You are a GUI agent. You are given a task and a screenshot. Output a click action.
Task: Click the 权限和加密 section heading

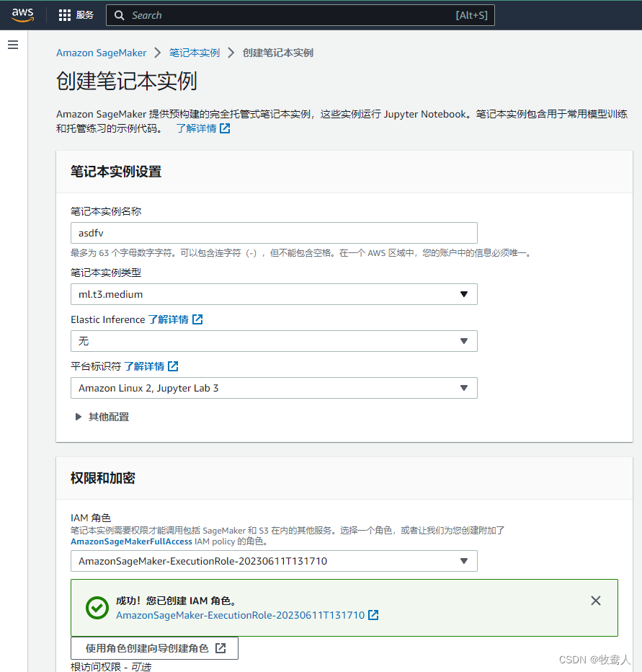[x=103, y=478]
